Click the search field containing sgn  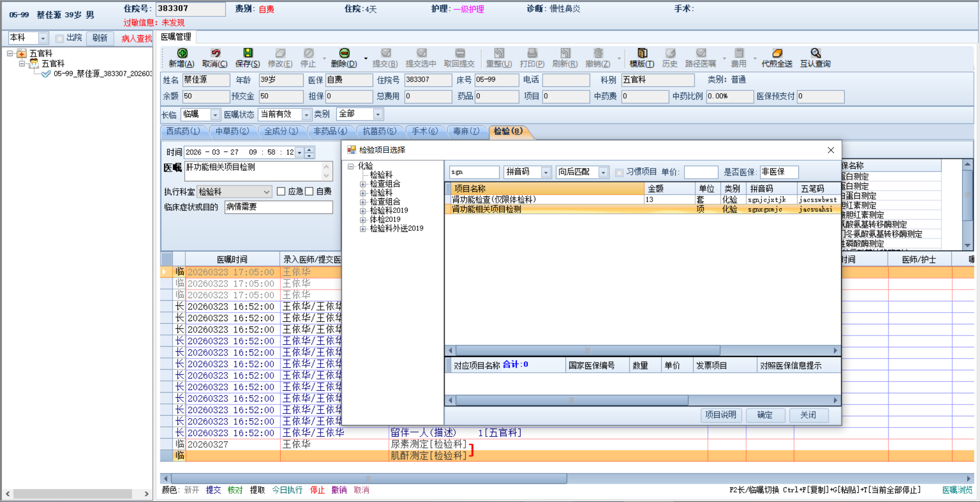pyautogui.click(x=474, y=173)
